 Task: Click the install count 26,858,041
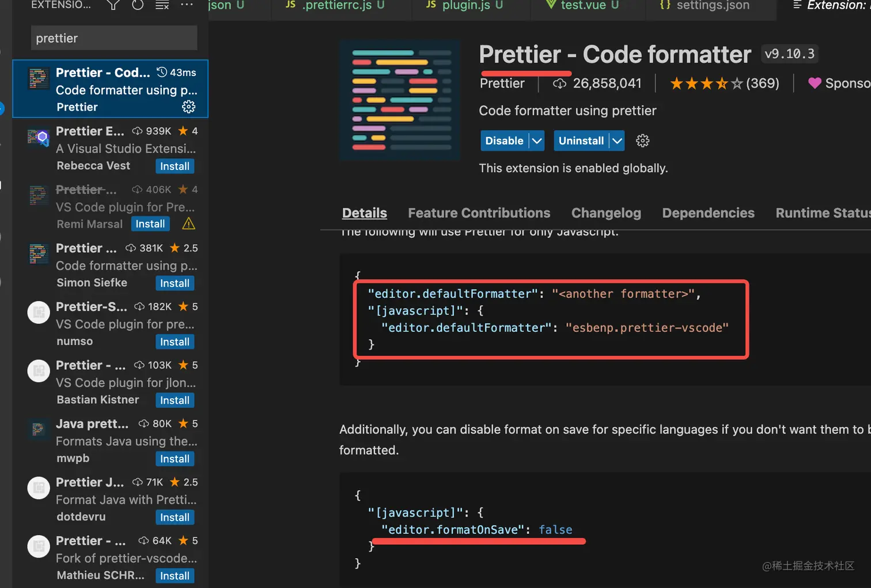pyautogui.click(x=607, y=84)
